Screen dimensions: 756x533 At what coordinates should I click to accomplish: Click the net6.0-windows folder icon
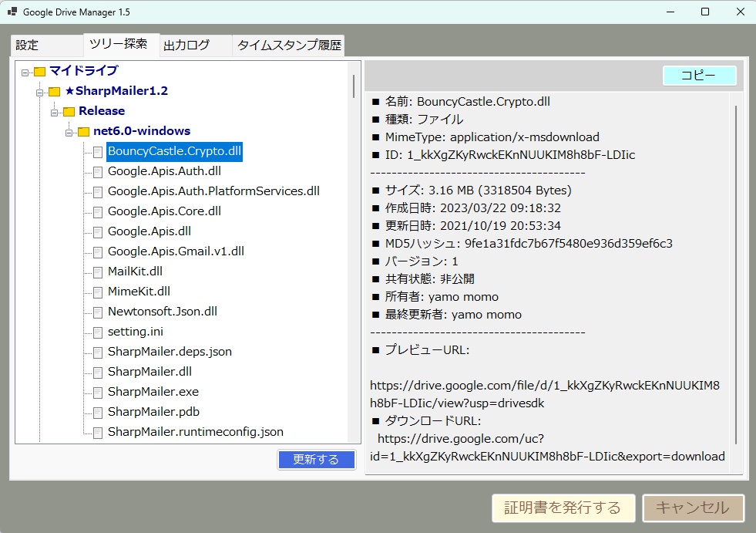(83, 132)
